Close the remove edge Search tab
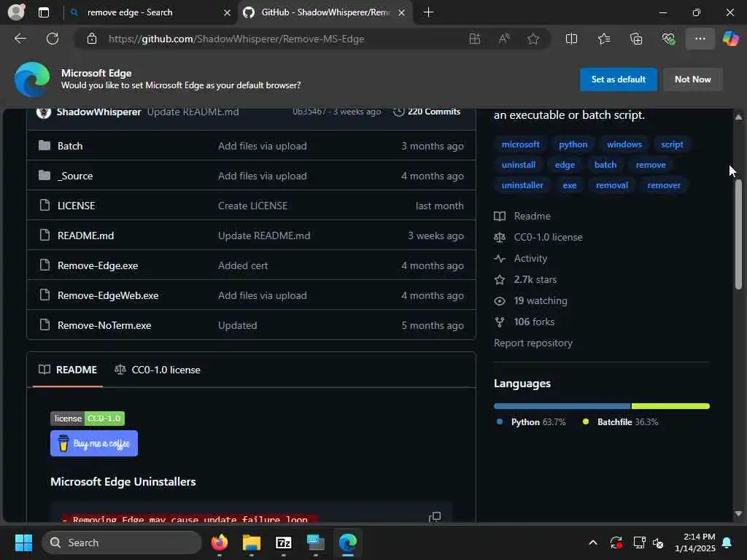Viewport: 747px width, 560px height. (x=228, y=12)
